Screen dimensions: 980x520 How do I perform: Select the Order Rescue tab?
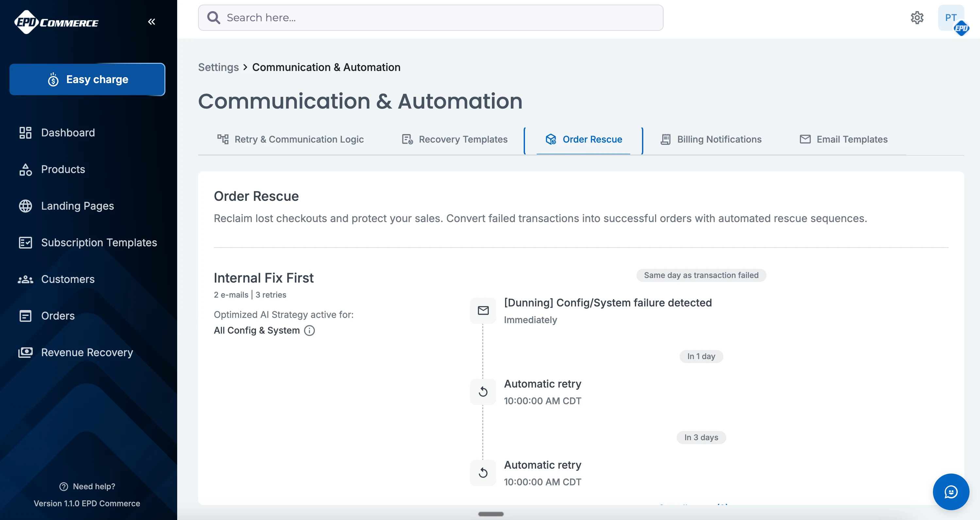[x=583, y=139]
